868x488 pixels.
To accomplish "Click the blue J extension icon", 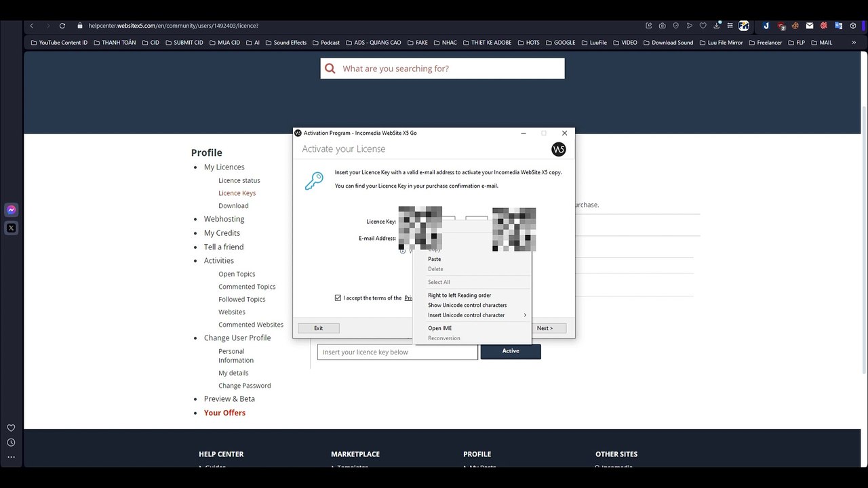I will tap(766, 26).
